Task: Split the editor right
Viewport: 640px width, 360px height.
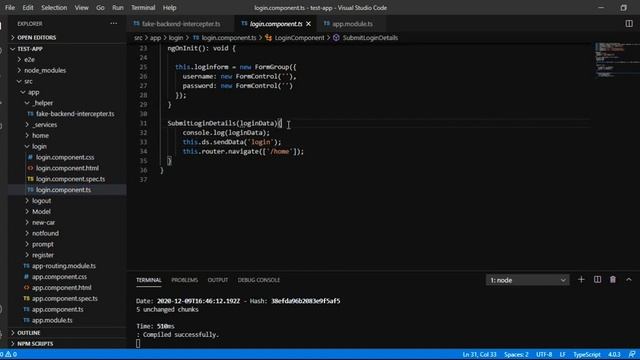Action: [629, 24]
